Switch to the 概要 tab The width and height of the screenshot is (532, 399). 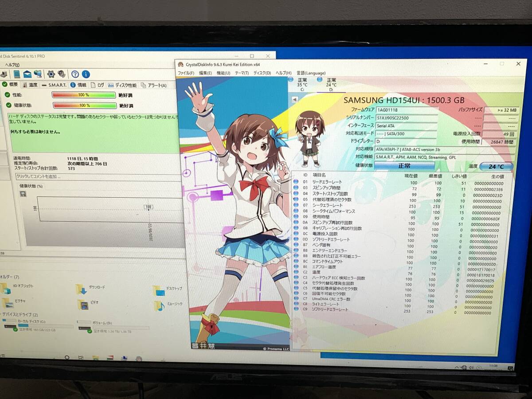click(10, 84)
